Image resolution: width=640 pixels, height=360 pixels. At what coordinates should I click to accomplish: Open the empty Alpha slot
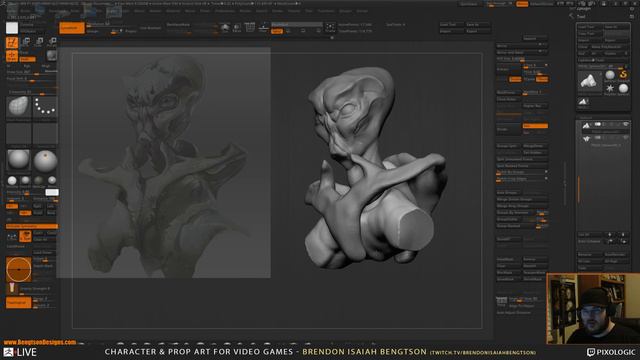click(18, 133)
